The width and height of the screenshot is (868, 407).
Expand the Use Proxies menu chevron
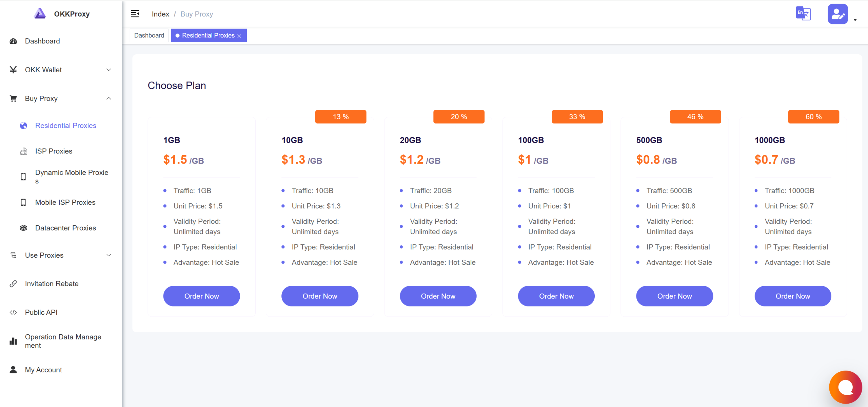click(109, 255)
